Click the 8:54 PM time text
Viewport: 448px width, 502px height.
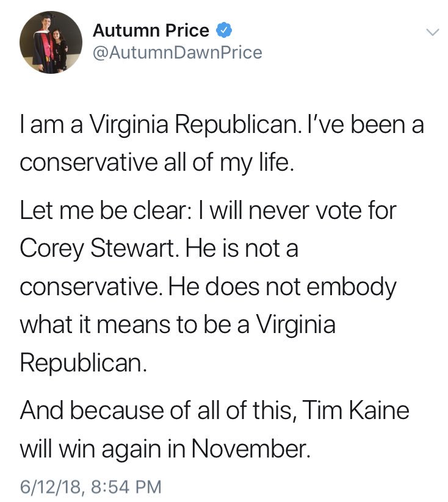click(x=126, y=487)
